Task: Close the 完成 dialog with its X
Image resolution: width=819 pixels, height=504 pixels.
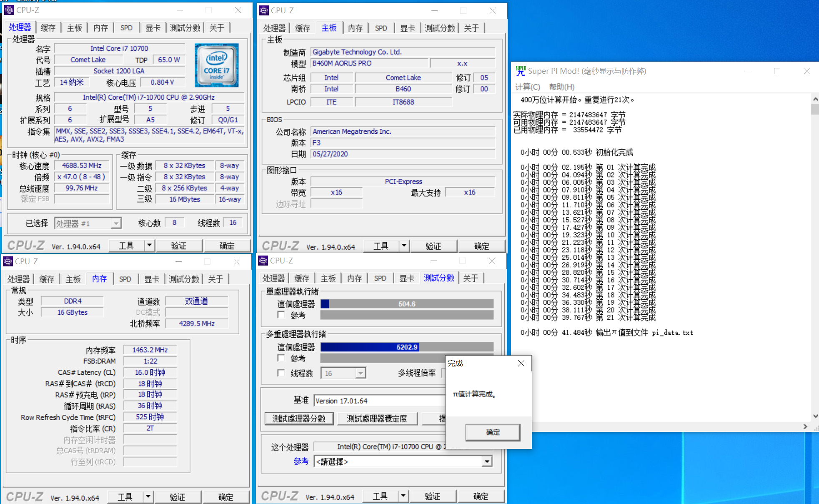Action: point(521,363)
